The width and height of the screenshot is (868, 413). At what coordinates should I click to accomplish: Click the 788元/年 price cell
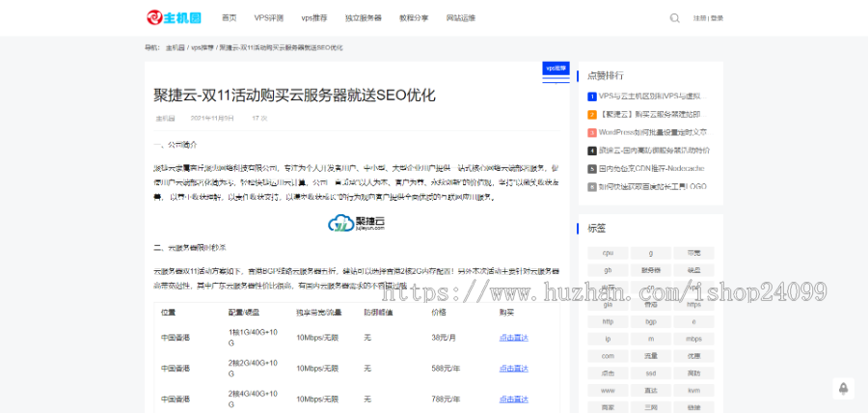point(446,399)
